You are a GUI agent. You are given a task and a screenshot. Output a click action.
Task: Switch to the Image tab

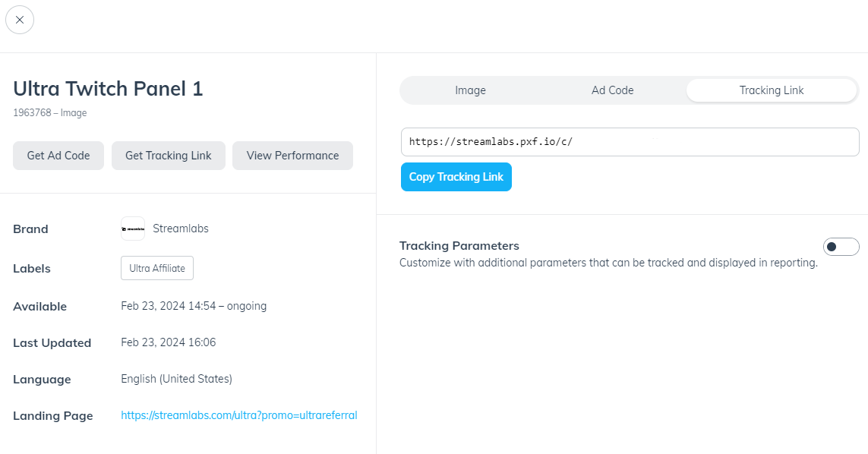[x=471, y=90]
